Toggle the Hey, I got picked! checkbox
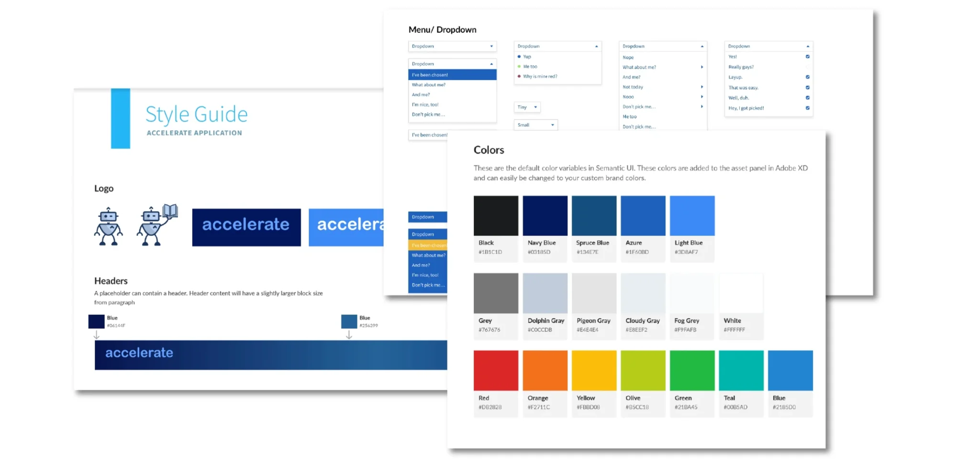Image resolution: width=980 pixels, height=467 pixels. 808,108
